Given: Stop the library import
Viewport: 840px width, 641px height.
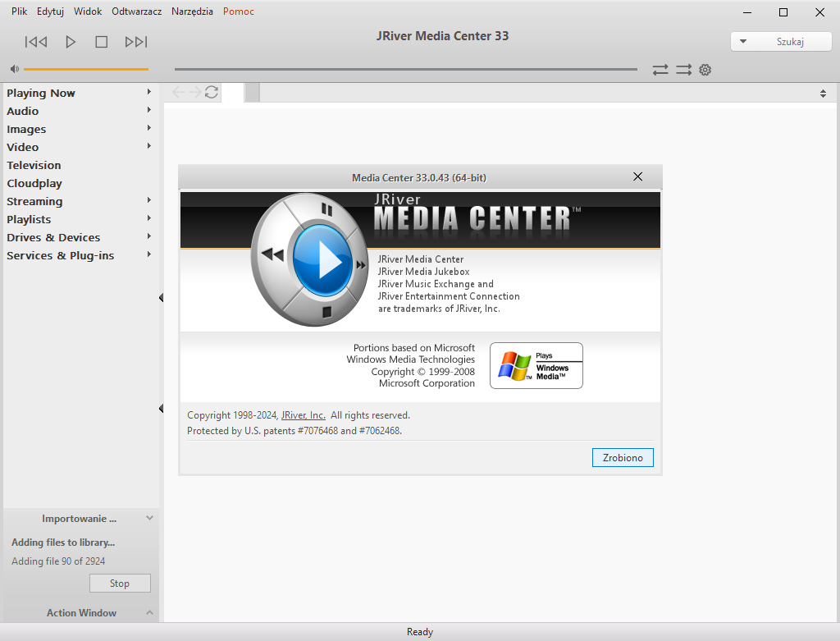Looking at the screenshot, I should click(x=120, y=583).
